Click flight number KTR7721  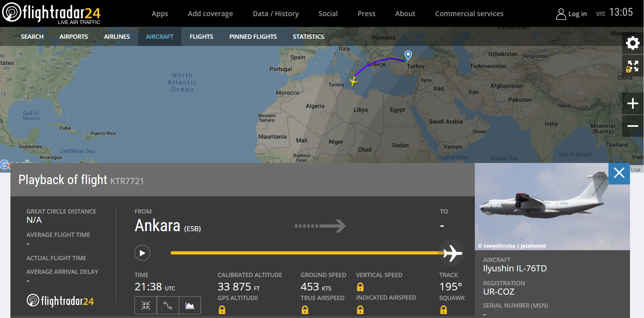(x=127, y=181)
